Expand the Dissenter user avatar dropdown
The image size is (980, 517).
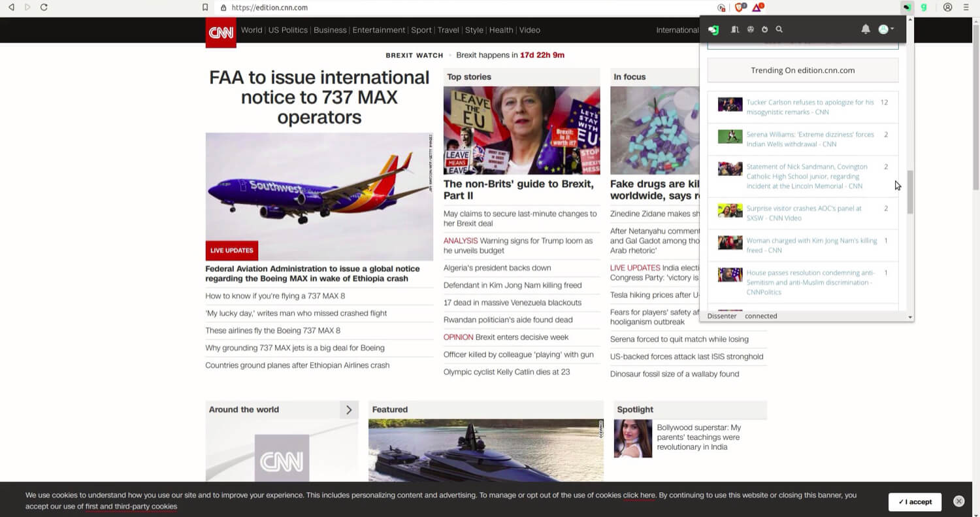(886, 29)
